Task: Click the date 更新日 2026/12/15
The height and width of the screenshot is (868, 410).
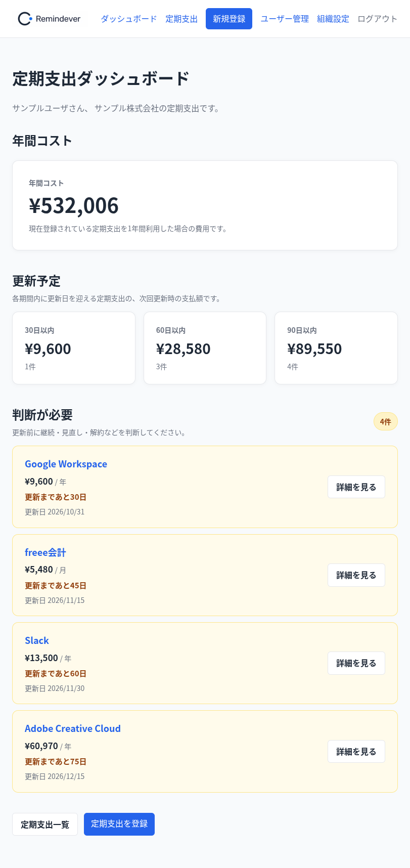Action: coord(55,776)
